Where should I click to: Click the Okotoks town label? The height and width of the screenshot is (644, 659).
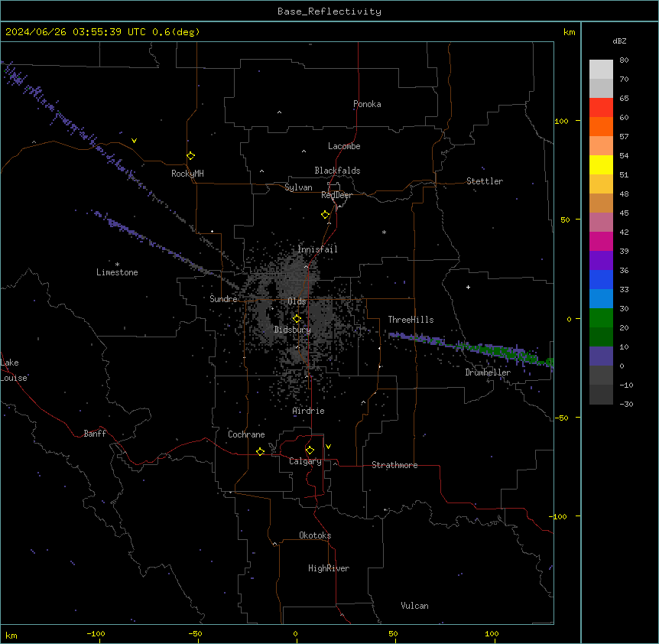(x=315, y=535)
